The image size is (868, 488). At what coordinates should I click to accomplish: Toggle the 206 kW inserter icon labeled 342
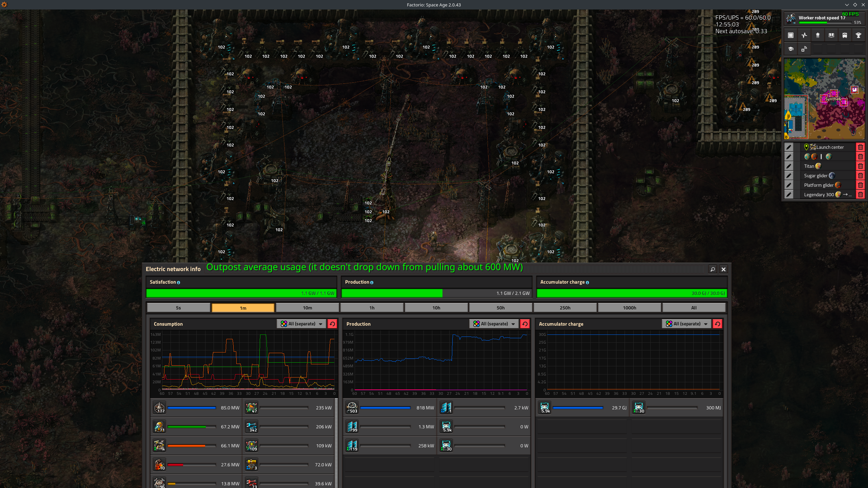click(252, 427)
